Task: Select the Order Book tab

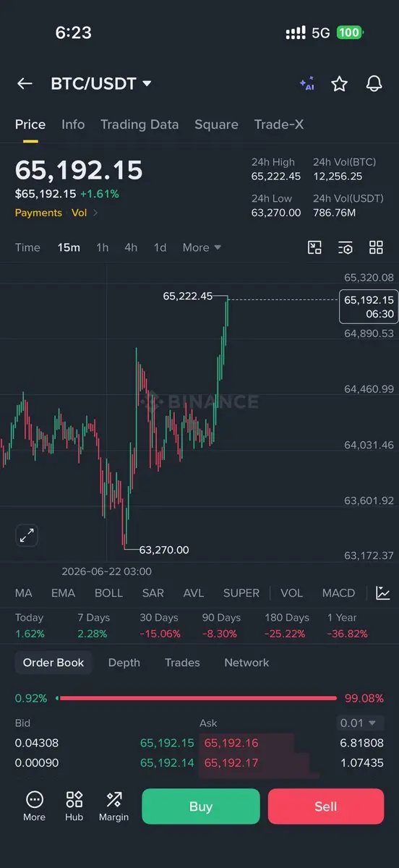Action: pos(53,663)
